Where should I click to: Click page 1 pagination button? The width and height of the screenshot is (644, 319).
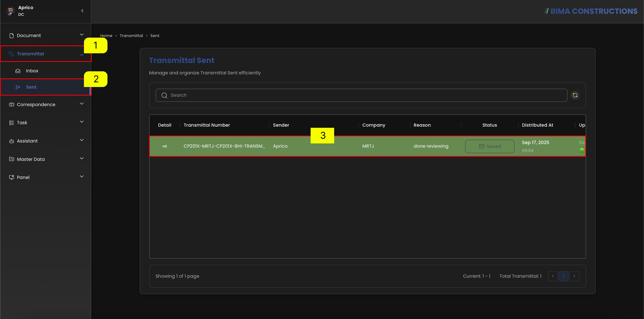pos(564,276)
